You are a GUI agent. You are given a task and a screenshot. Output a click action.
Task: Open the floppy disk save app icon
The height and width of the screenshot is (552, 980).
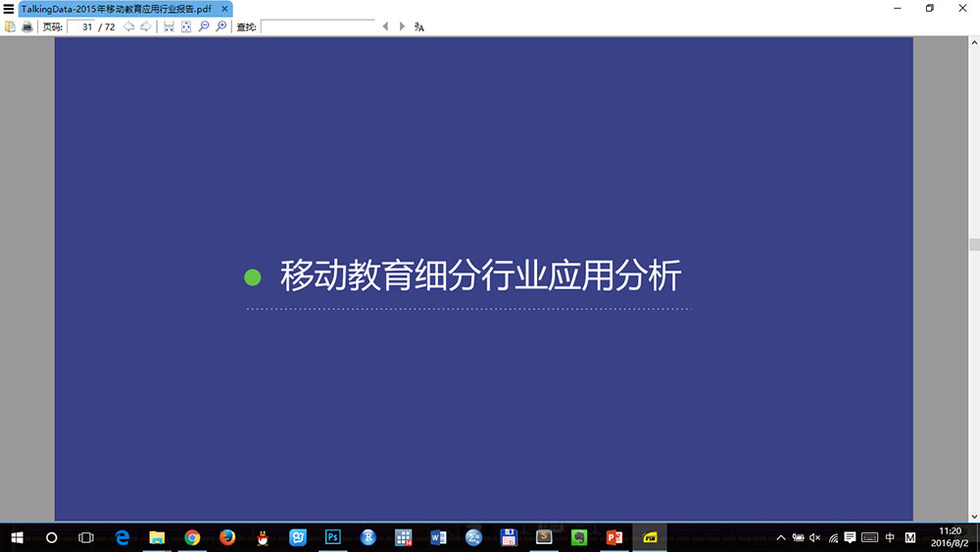(x=509, y=537)
